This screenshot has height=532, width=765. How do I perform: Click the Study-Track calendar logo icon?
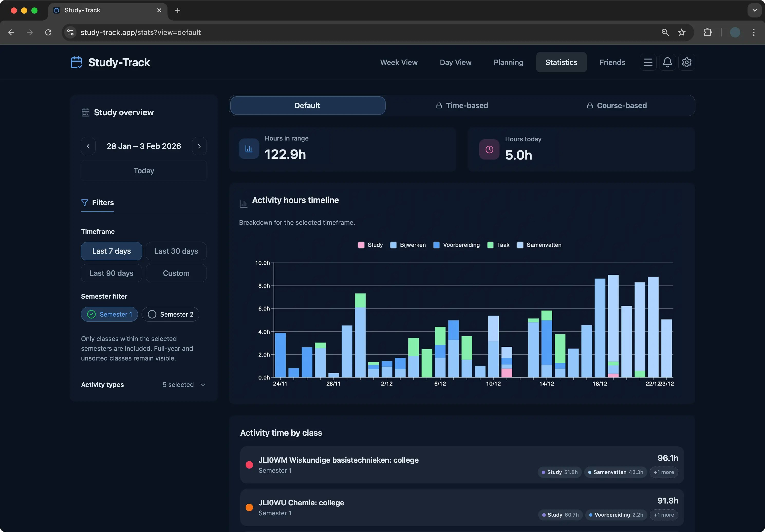pyautogui.click(x=76, y=62)
